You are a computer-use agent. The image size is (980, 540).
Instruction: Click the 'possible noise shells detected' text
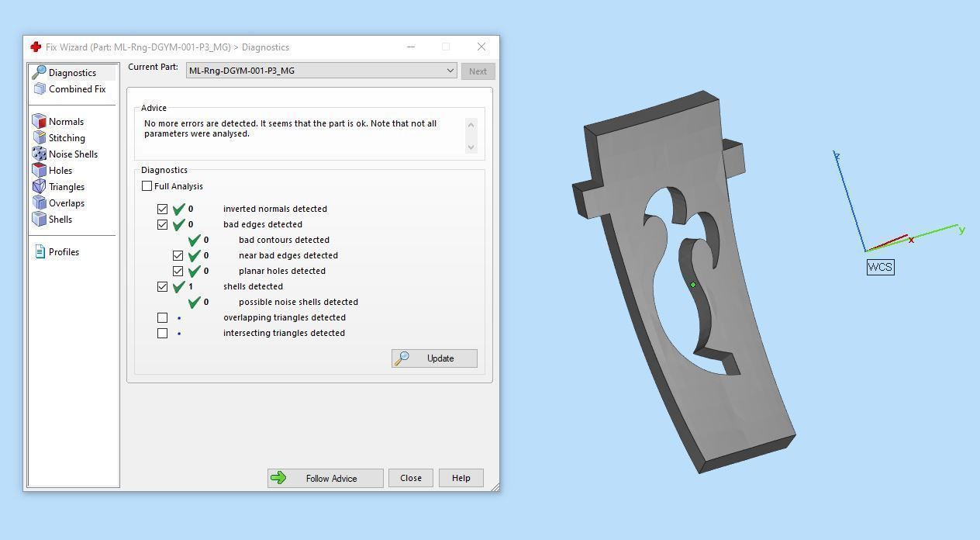coord(298,302)
